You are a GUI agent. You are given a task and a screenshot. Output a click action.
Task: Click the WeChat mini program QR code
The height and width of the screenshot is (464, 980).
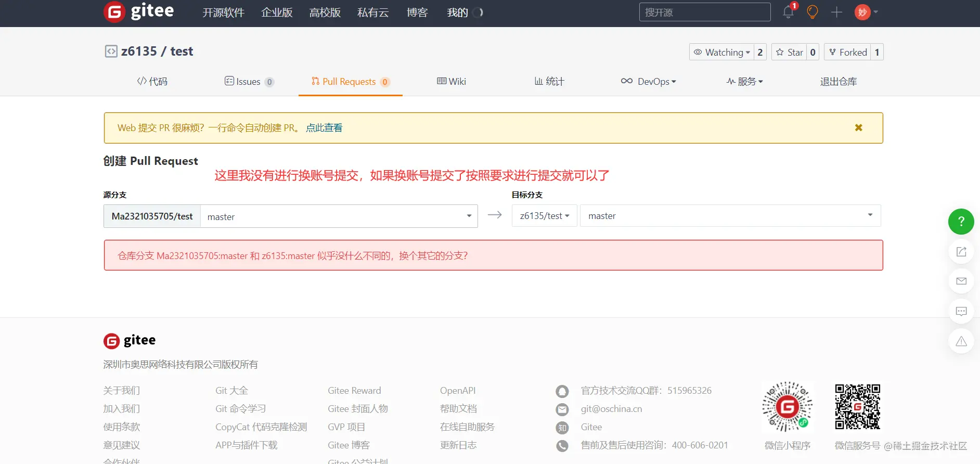[788, 407]
